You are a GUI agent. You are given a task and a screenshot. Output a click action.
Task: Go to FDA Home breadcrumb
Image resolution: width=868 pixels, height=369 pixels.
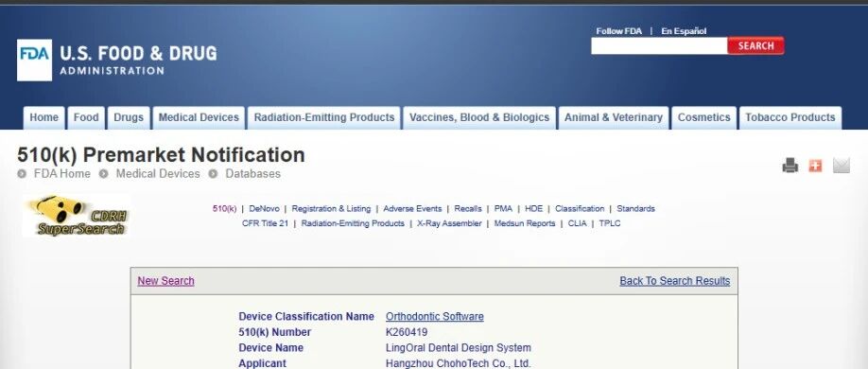[x=62, y=174]
